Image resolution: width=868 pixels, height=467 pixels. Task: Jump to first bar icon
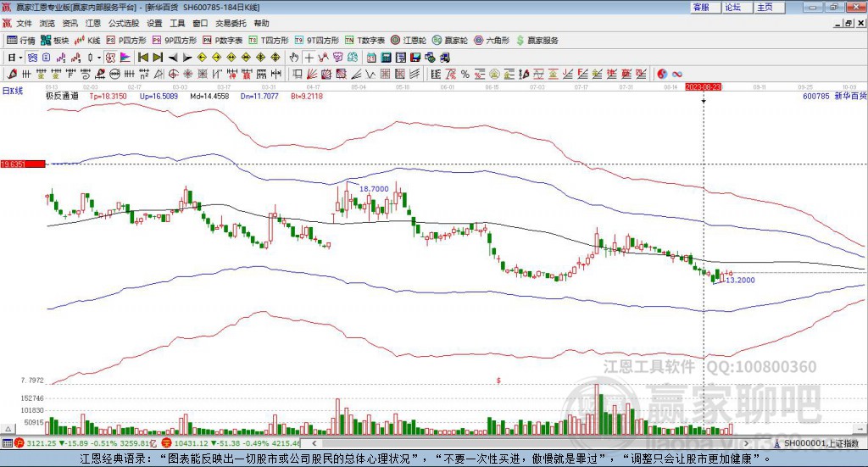click(x=142, y=58)
